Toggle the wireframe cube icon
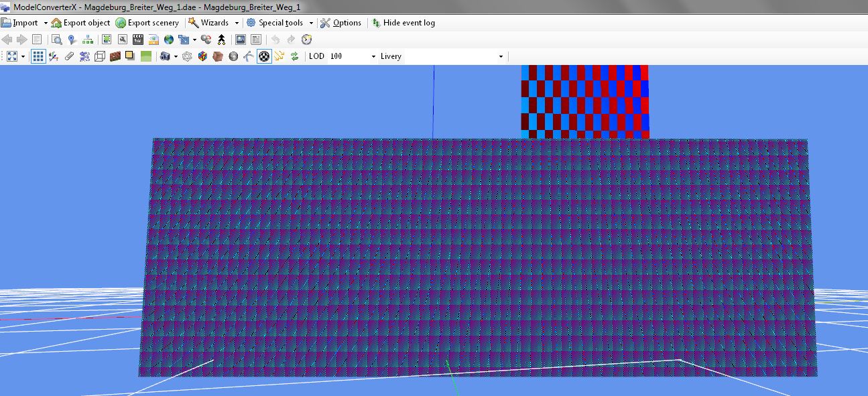868x396 pixels. tap(100, 56)
